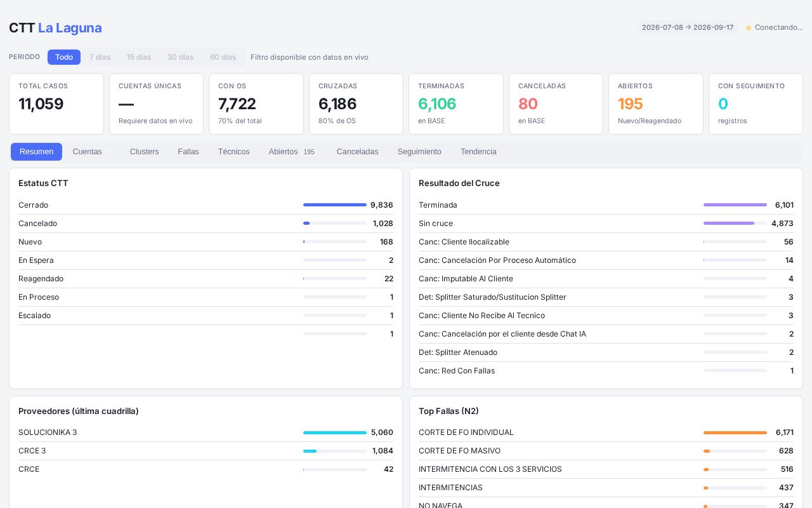This screenshot has height=508, width=812.
Task: Select the Con OS card
Action: click(256, 104)
